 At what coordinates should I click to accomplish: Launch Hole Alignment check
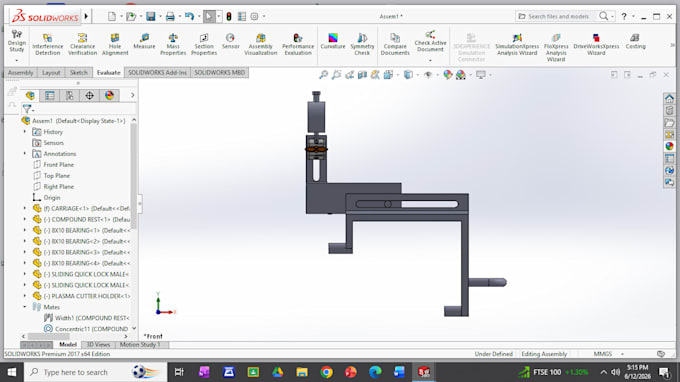pos(115,44)
